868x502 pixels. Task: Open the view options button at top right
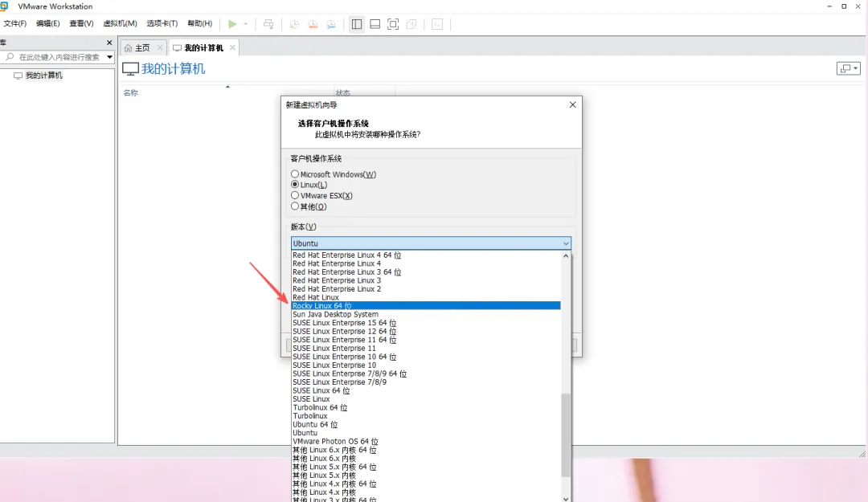tap(848, 68)
